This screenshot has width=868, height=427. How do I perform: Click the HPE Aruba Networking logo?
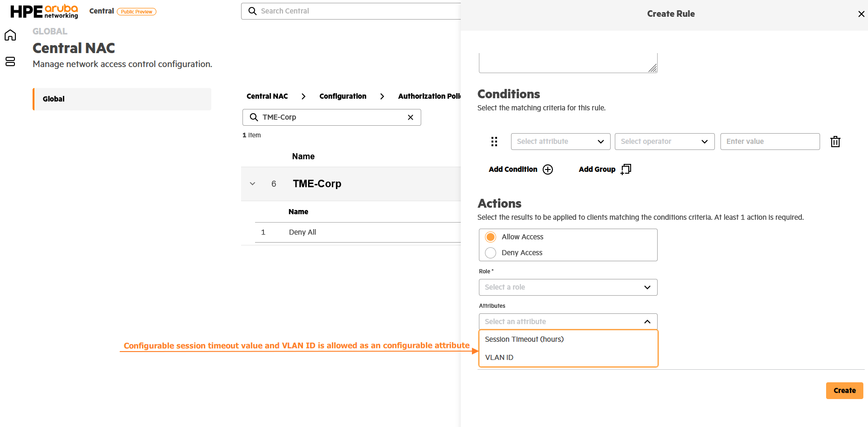click(x=44, y=11)
